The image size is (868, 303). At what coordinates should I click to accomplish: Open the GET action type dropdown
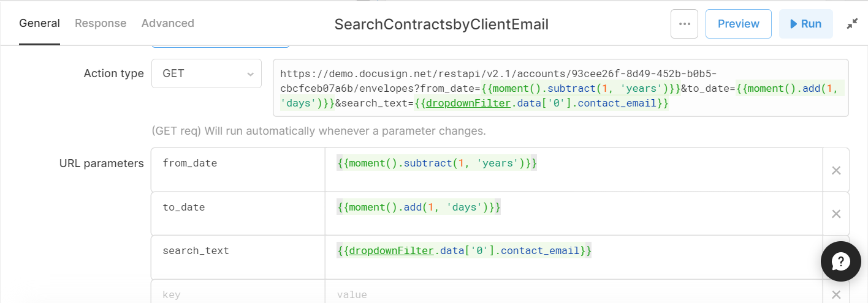coord(207,73)
